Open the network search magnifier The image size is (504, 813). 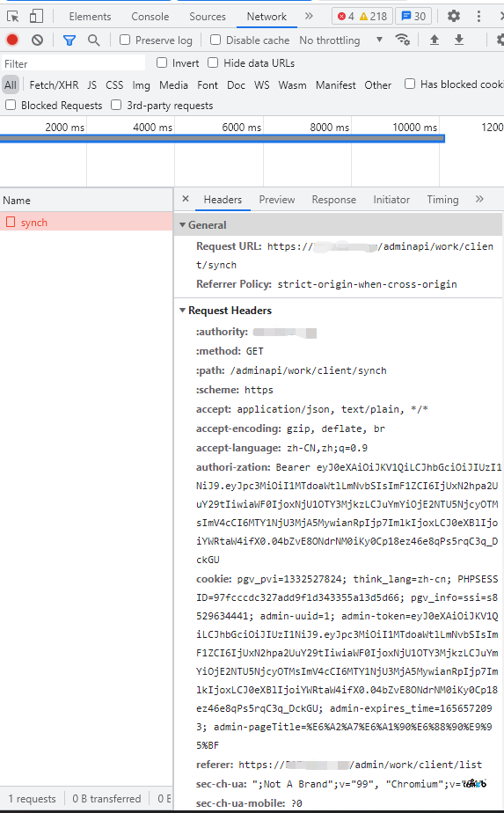pos(94,40)
